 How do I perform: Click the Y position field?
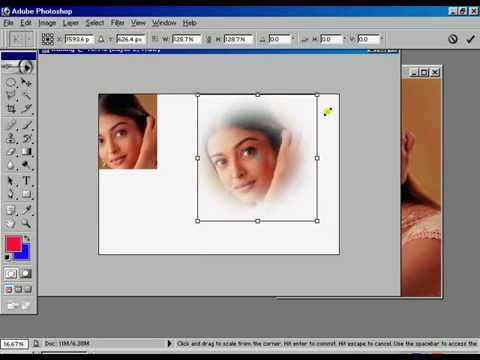click(130, 39)
